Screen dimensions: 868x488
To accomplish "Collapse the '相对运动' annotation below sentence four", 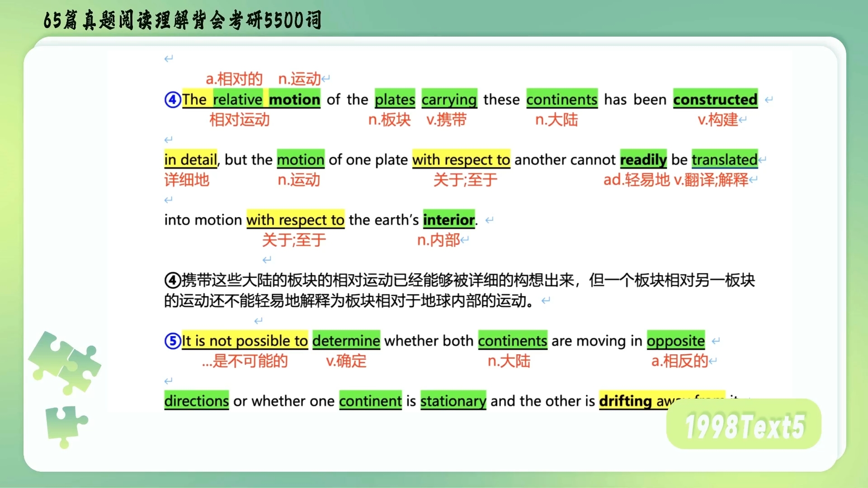I will [240, 120].
